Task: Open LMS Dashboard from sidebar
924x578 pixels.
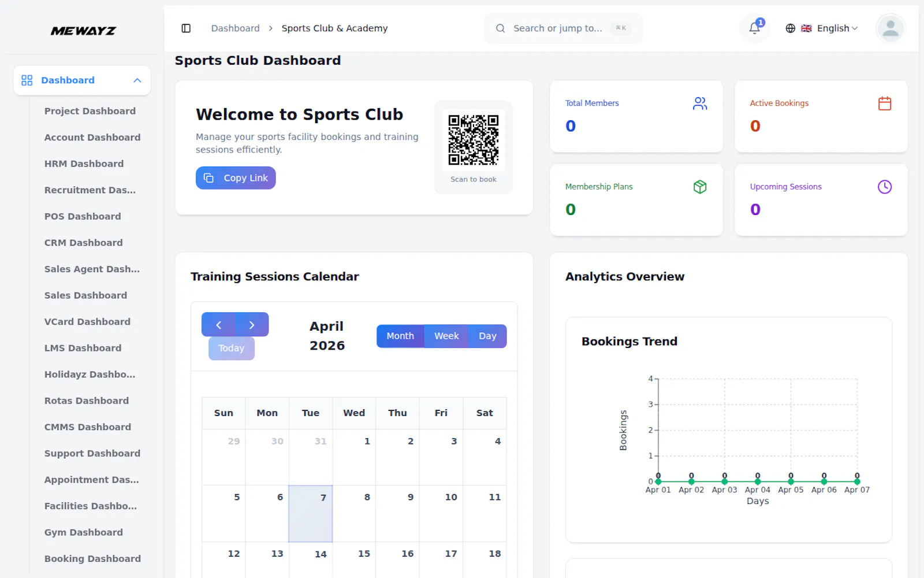Action: tap(83, 348)
